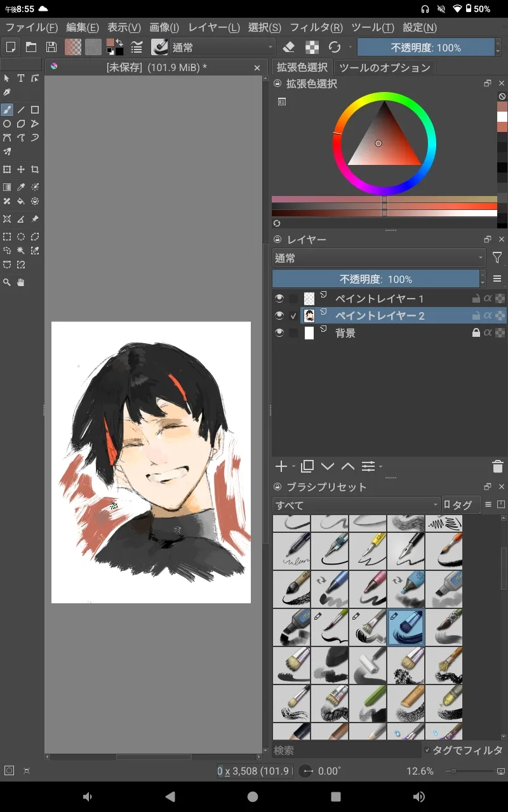This screenshot has height=812, width=508.
Task: Save the document using floppy icon
Action: click(x=51, y=47)
